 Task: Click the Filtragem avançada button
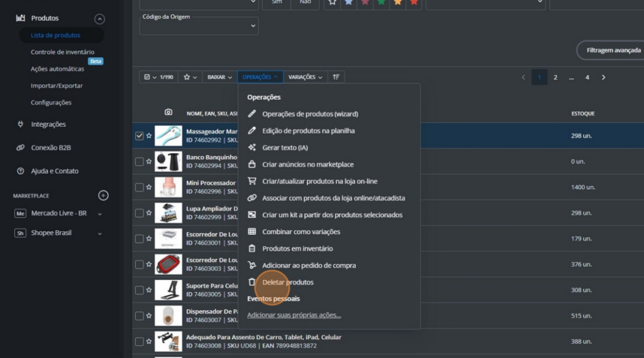point(612,50)
